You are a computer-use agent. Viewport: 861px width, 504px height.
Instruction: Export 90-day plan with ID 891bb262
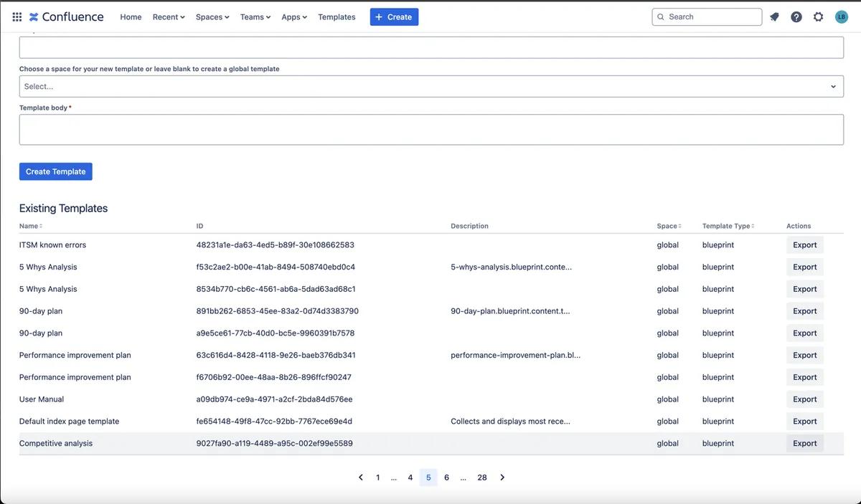pos(805,311)
